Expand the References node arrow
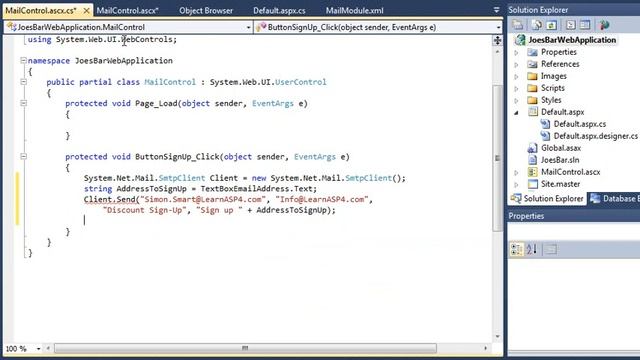Image resolution: width=640 pixels, height=360 pixels. pyautogui.click(x=516, y=64)
